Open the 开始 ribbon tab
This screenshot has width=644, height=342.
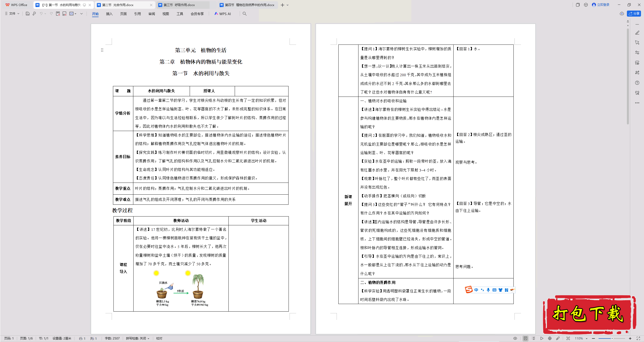(95, 14)
